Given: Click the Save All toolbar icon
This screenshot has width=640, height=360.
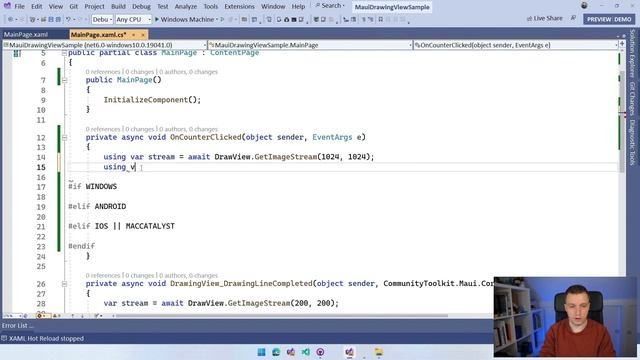Looking at the screenshot, I should coord(58,19).
